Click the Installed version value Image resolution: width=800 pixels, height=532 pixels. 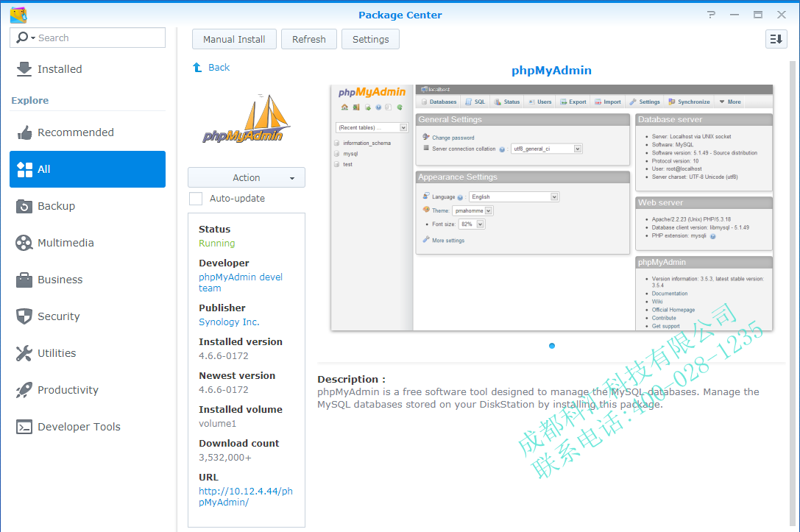(224, 356)
